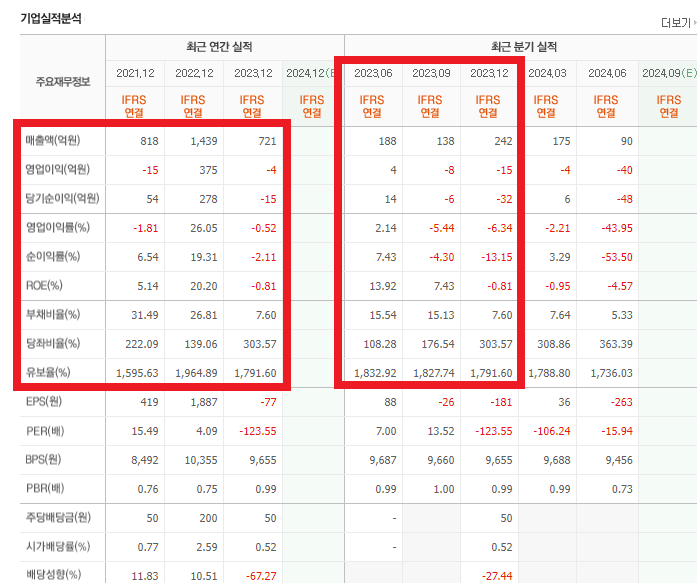Select the net margin value 19.31
The width and height of the screenshot is (697, 583).
click(x=204, y=257)
